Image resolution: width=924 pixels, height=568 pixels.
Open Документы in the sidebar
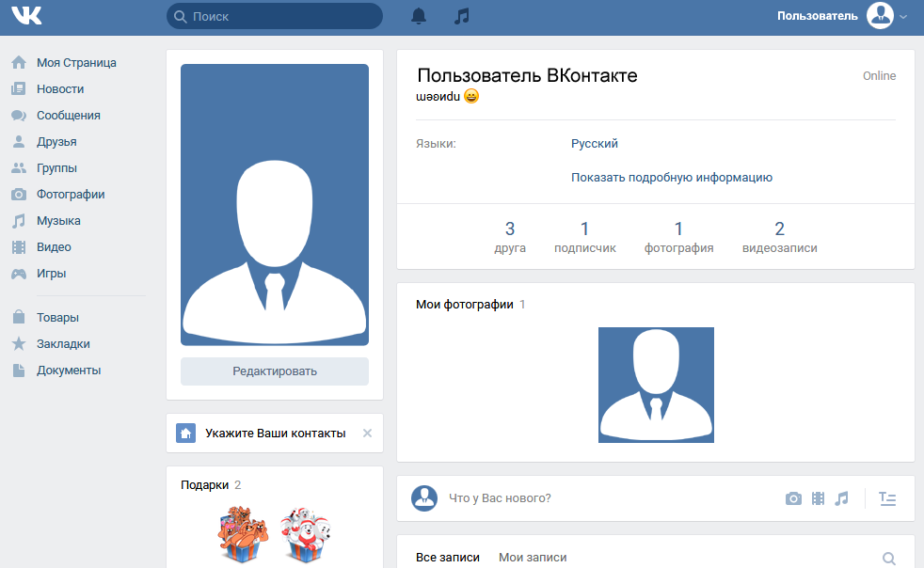(69, 370)
